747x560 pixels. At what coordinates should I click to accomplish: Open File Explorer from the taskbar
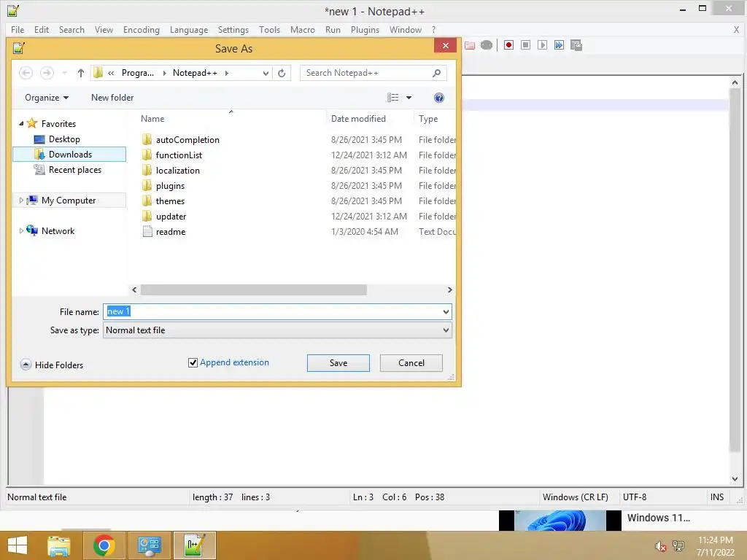click(58, 545)
